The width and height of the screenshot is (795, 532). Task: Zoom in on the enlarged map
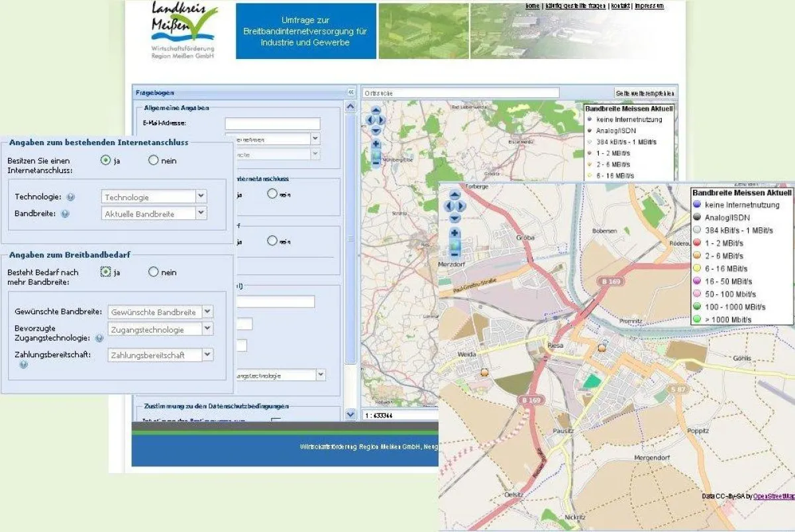click(x=454, y=233)
